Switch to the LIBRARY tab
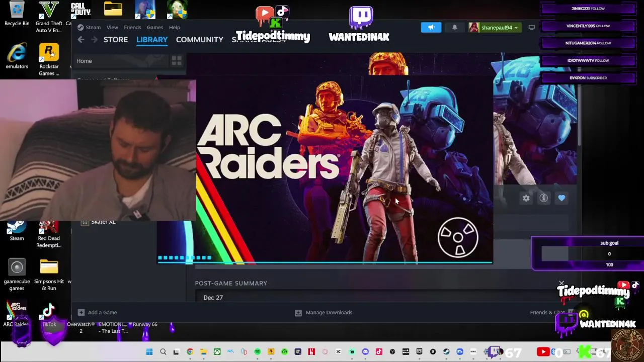The image size is (644, 362). point(152,39)
